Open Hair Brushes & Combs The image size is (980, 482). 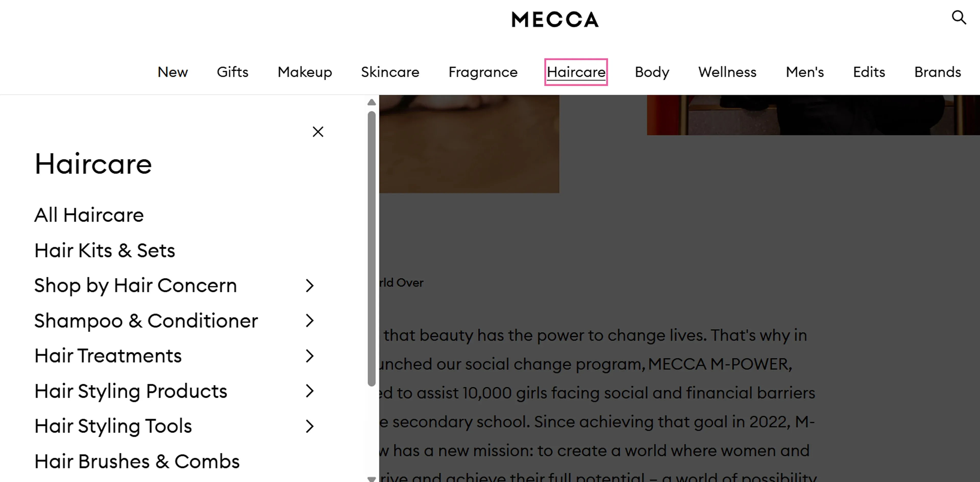point(137,461)
